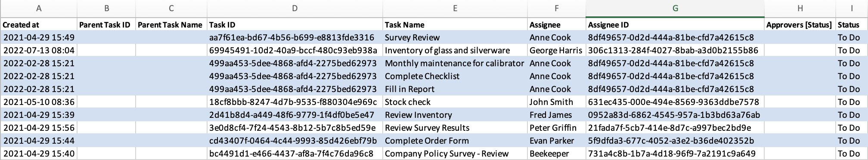Viewport: 868px width, 160px height.
Task: Click the 'Created at' header cell
Action: (39, 25)
